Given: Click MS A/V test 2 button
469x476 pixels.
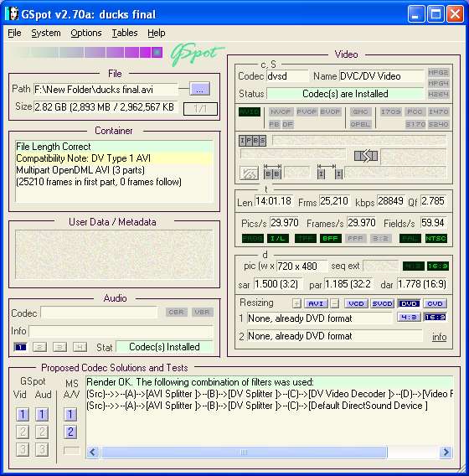Looking at the screenshot, I should 70,432.
